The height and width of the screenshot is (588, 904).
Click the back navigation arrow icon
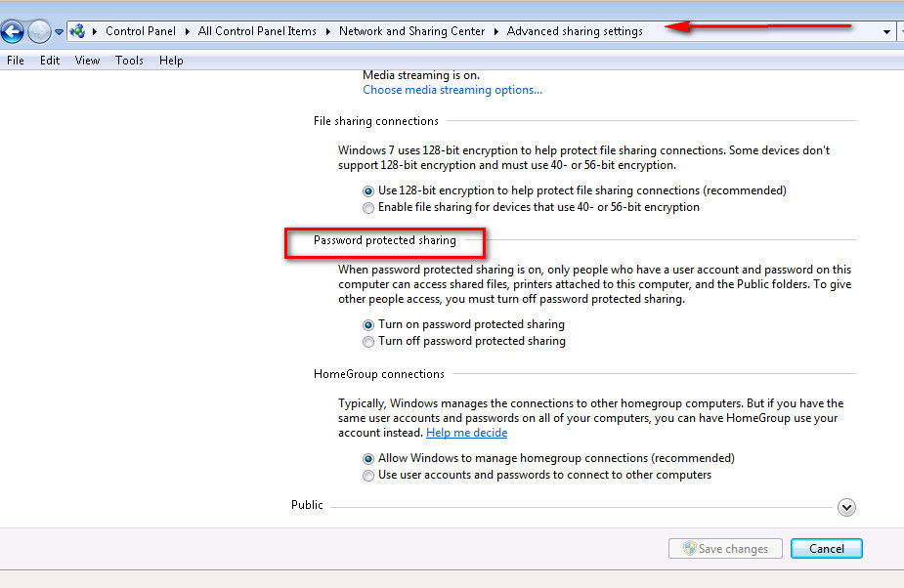[x=13, y=30]
